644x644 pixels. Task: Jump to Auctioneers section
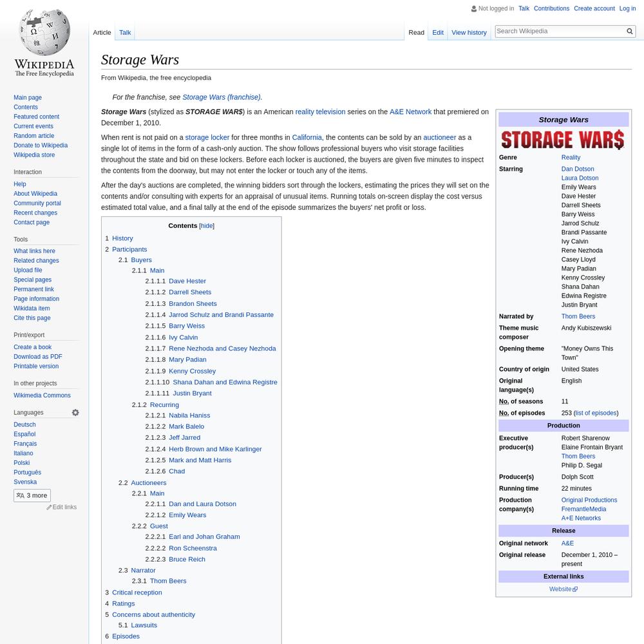coord(149,482)
